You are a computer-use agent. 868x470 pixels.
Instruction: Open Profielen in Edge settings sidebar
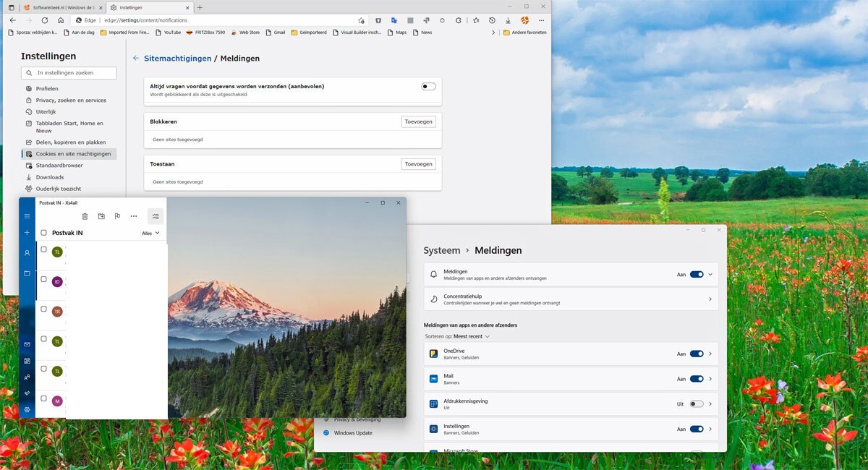(x=47, y=89)
